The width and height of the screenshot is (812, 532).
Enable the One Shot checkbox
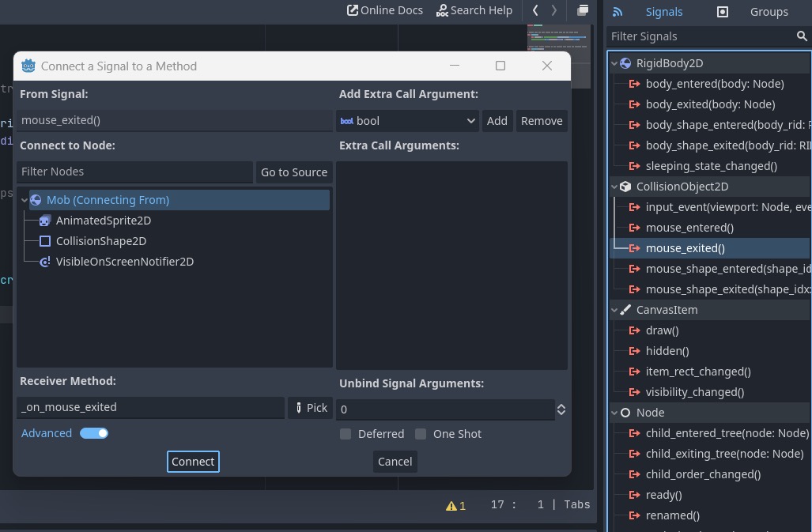[421, 434]
